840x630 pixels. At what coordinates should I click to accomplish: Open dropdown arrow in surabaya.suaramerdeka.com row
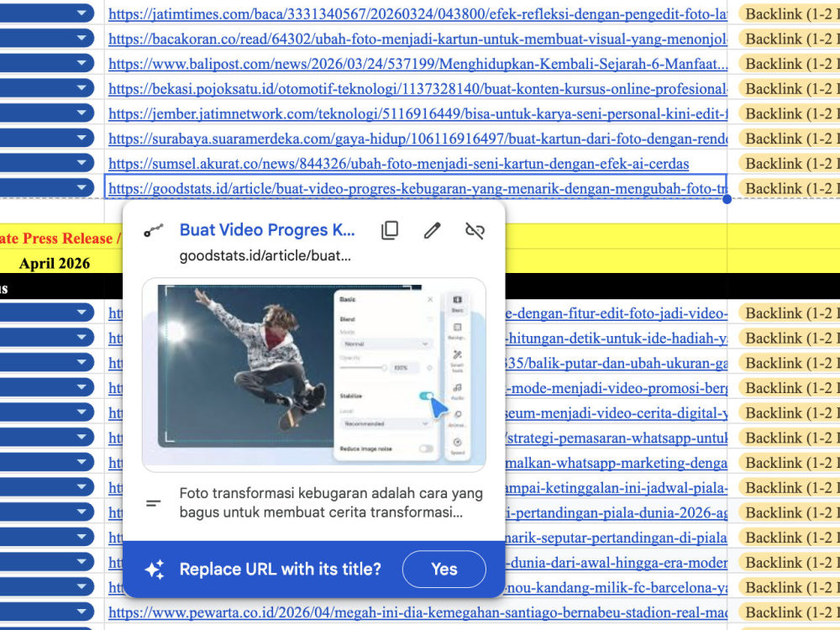82,138
